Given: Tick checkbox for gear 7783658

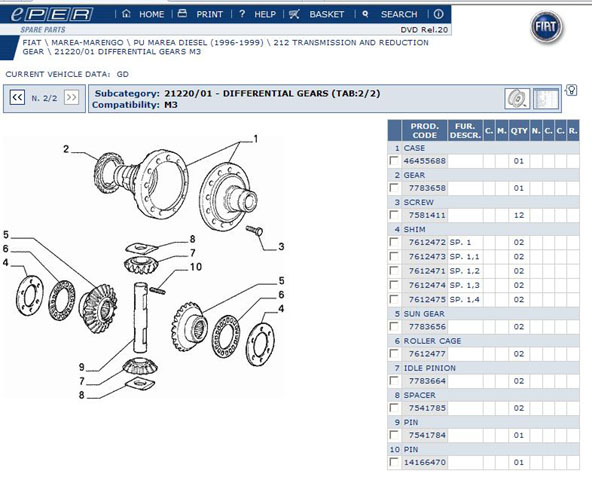Looking at the screenshot, I should tap(394, 188).
